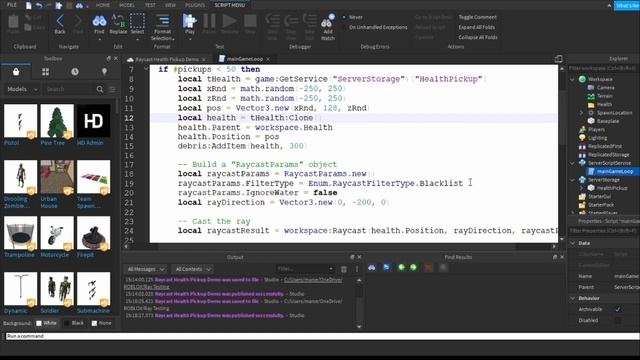This screenshot has height=360, width=640.
Task: Select the HD Admin model thumbnail
Action: click(x=93, y=121)
